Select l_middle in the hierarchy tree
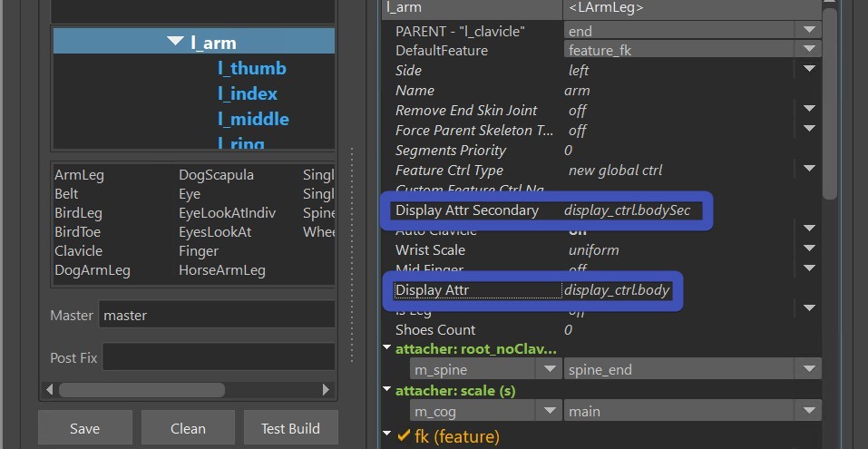The width and height of the screenshot is (868, 449). pyautogui.click(x=253, y=120)
